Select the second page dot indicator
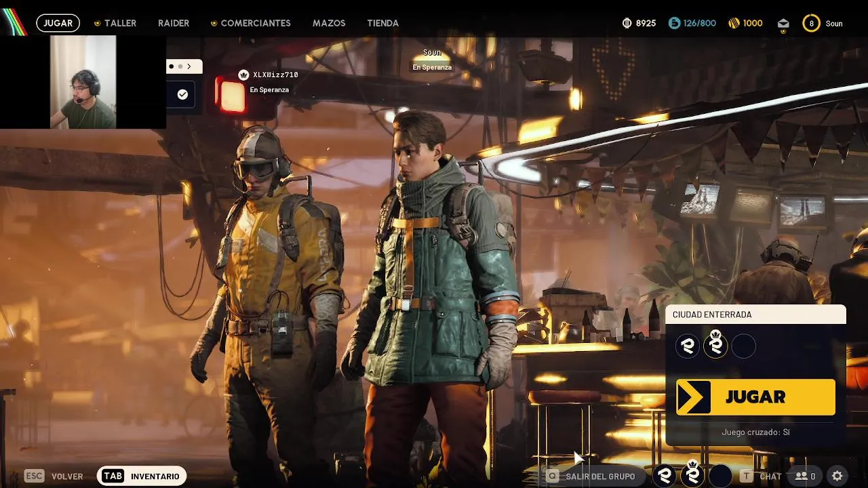The width and height of the screenshot is (868, 488). pos(180,66)
